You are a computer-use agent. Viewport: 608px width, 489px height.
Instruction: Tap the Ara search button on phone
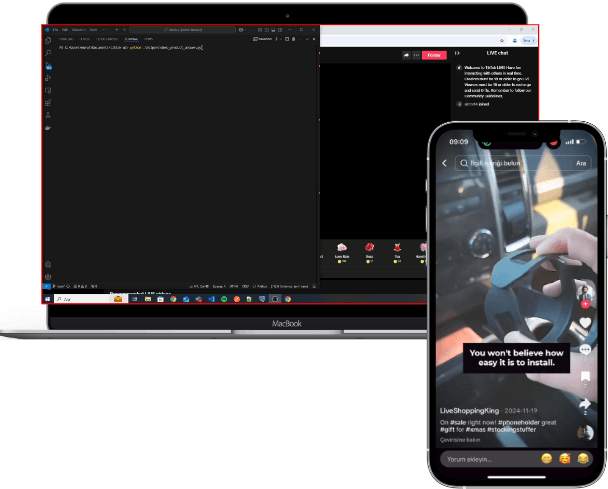click(581, 163)
